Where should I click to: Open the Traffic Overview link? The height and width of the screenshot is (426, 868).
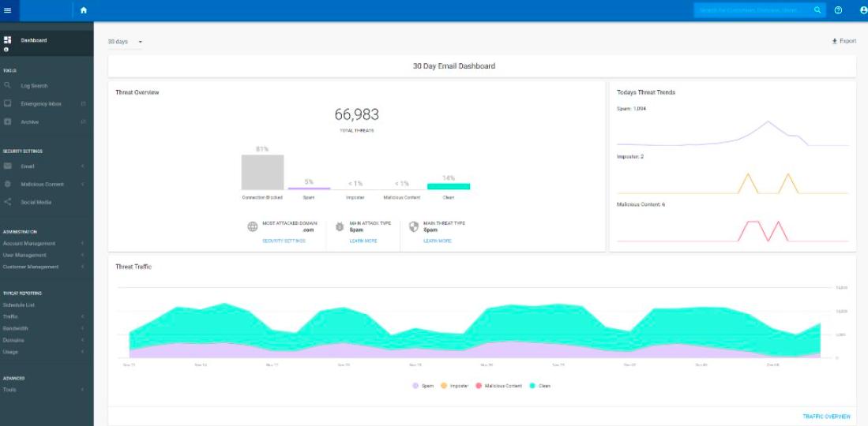[x=826, y=416]
